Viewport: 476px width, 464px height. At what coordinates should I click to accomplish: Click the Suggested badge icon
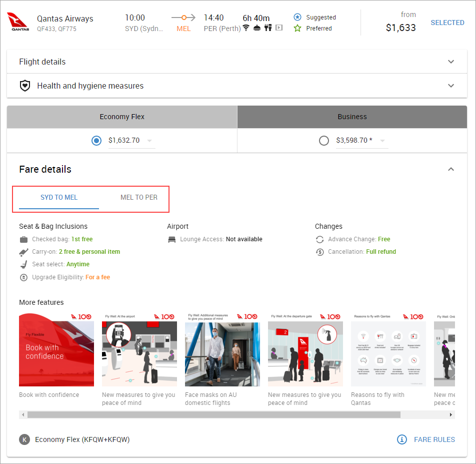click(x=297, y=17)
